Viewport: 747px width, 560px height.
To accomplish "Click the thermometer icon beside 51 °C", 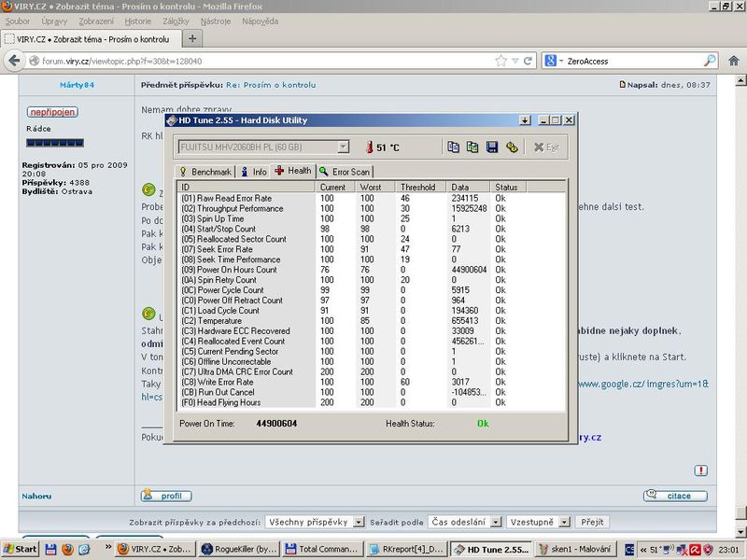I will pos(369,147).
